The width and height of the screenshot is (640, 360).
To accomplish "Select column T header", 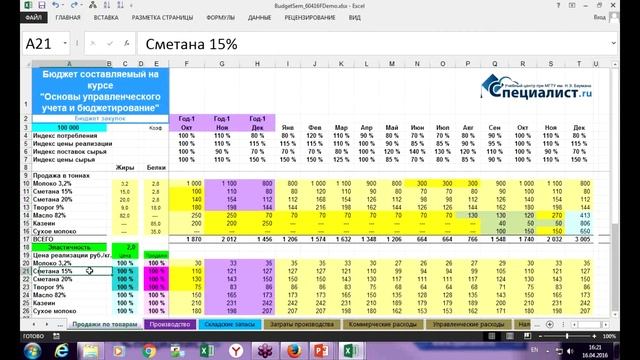I will (579, 64).
